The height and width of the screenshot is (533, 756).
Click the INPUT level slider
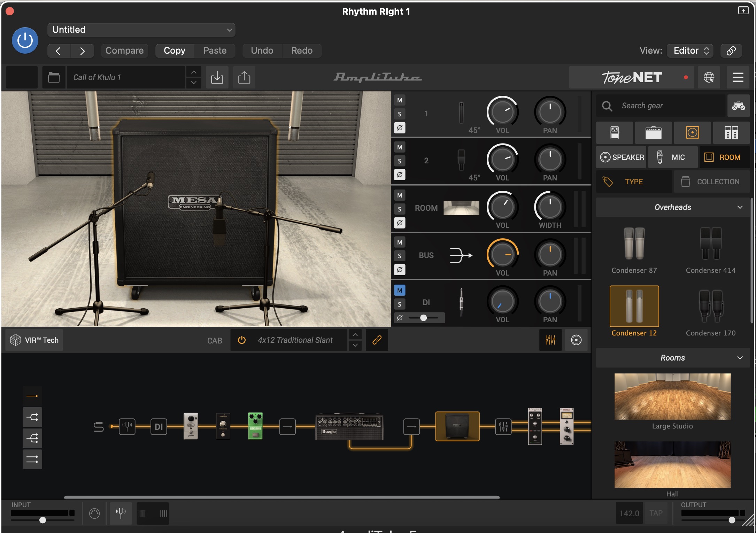coord(43,520)
